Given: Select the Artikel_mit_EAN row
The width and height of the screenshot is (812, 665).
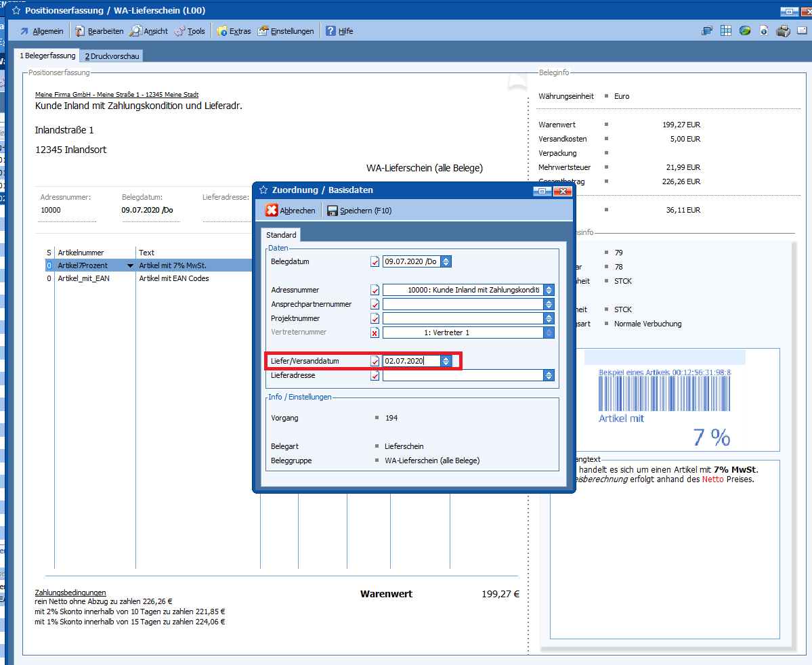Looking at the screenshot, I should 85,278.
